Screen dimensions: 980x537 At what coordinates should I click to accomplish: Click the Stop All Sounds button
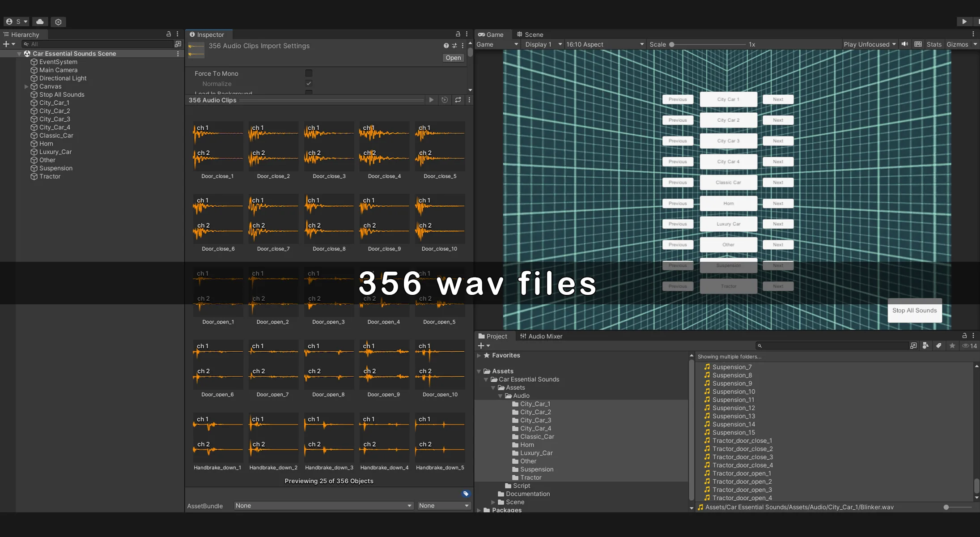coord(914,311)
